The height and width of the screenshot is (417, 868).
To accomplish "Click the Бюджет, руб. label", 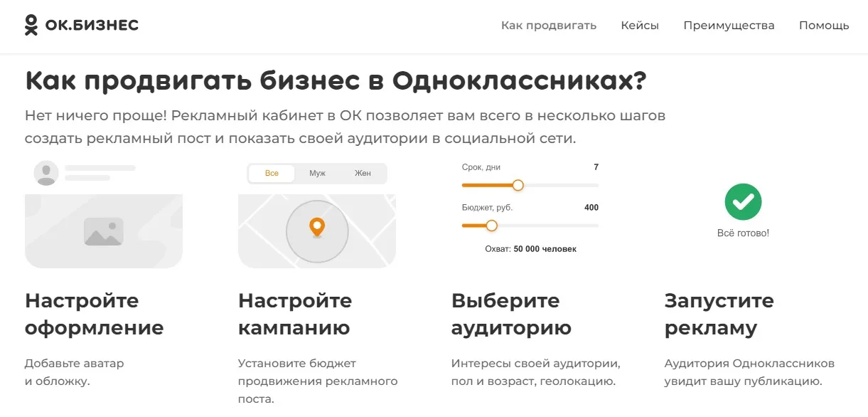I will point(487,208).
